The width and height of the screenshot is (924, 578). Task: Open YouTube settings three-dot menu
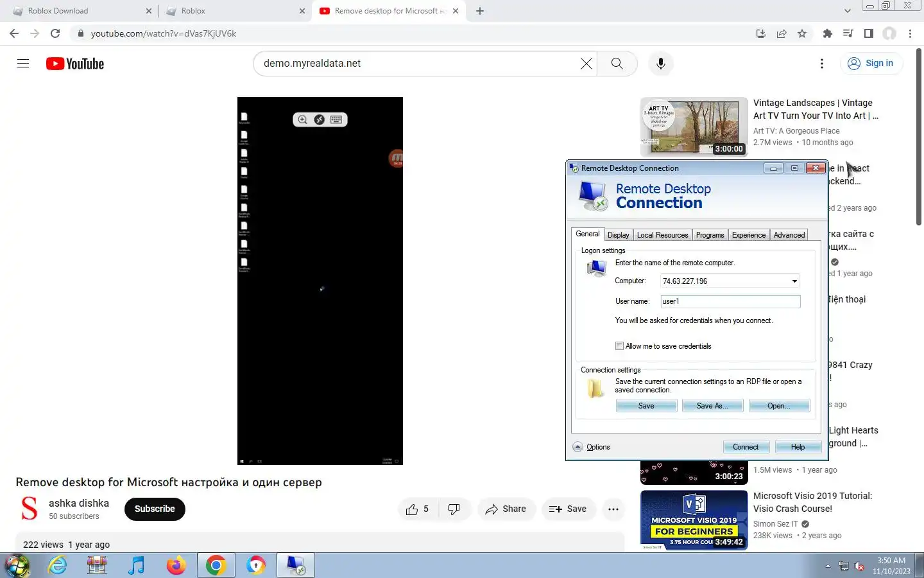tap(822, 63)
